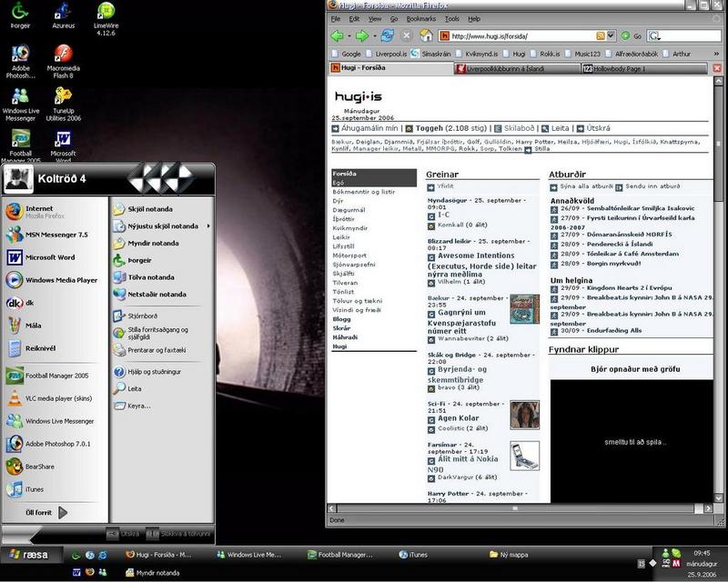This screenshot has height=582, width=728.
Task: Open Windows Media Player from start menu
Action: pos(55,280)
